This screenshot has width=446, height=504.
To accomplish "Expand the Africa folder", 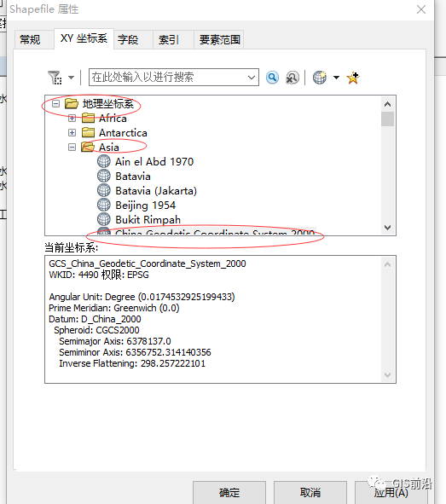I will tap(72, 119).
